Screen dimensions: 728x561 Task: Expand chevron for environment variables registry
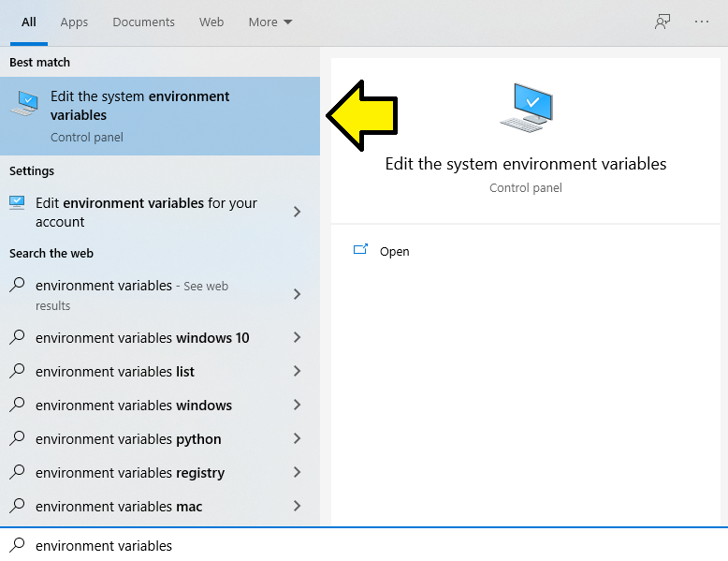pos(298,472)
